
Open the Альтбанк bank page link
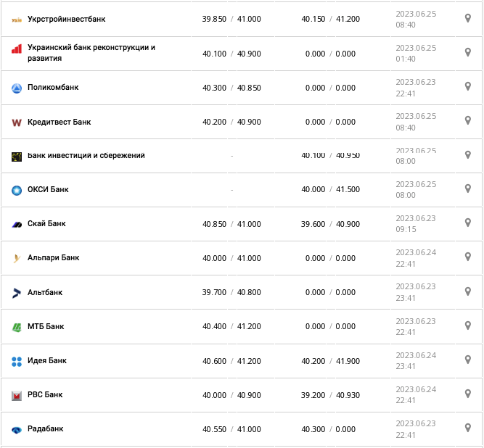click(x=45, y=292)
